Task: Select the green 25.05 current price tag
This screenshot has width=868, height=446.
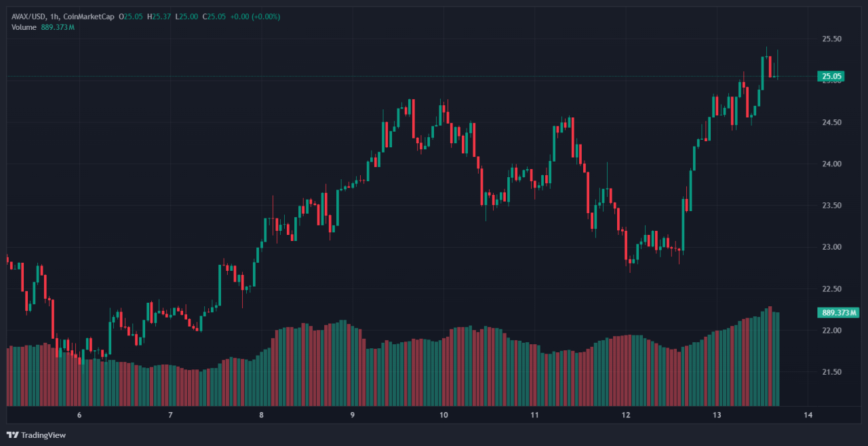Action: pos(831,77)
